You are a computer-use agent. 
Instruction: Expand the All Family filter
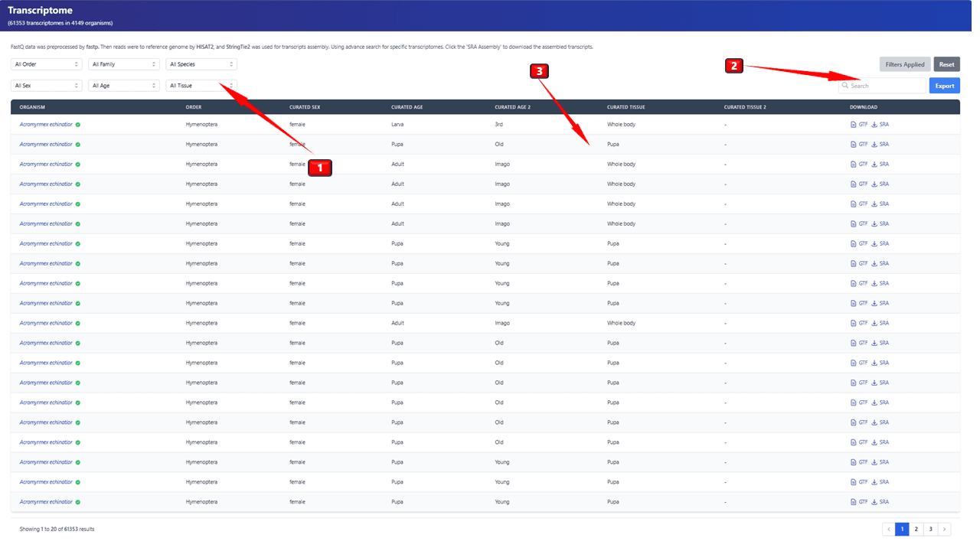tap(123, 64)
